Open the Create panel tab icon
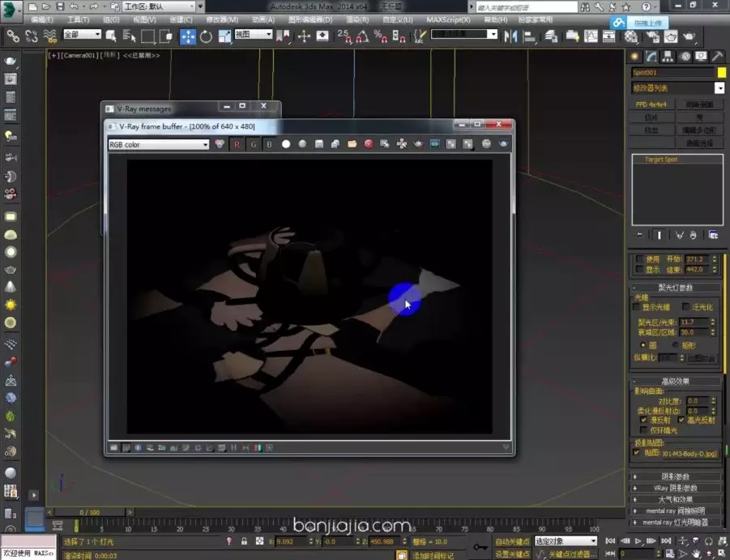 (x=634, y=57)
